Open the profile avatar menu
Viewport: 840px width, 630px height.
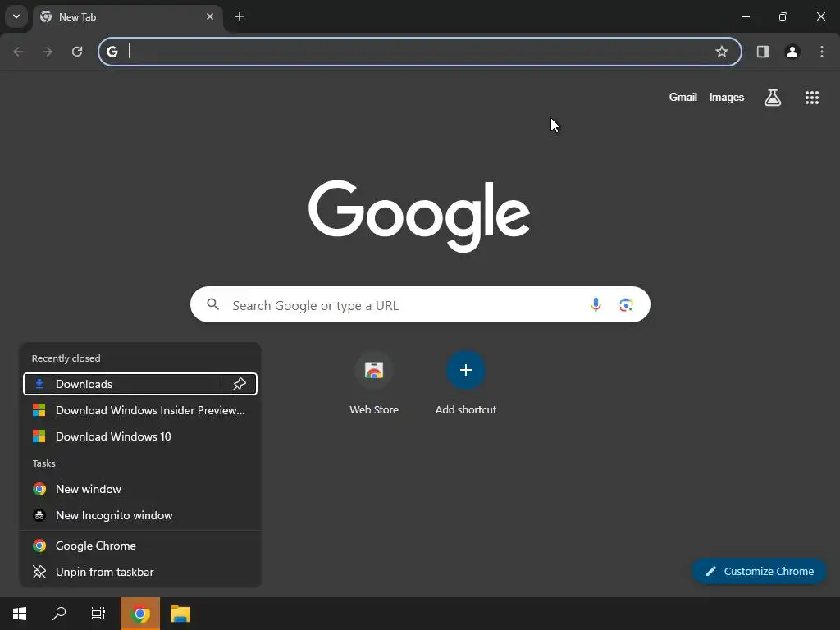(792, 52)
